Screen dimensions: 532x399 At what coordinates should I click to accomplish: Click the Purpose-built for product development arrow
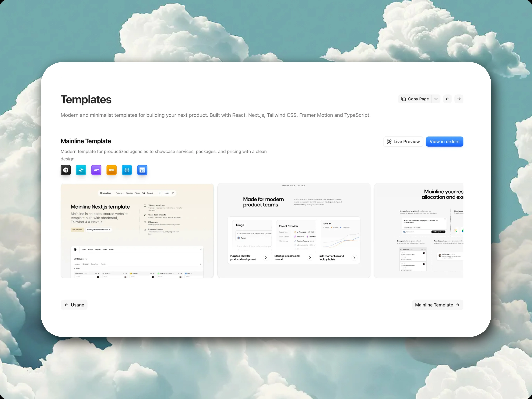click(266, 258)
